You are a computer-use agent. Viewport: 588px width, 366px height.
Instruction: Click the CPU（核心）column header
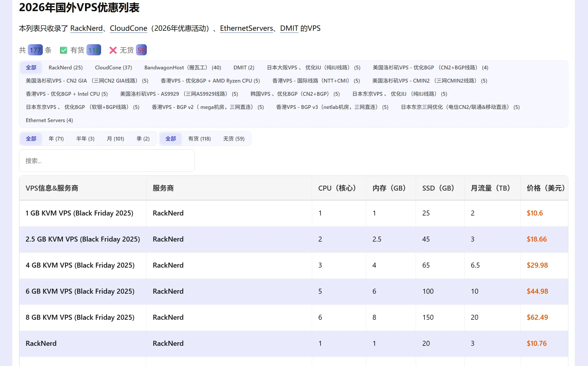click(337, 188)
